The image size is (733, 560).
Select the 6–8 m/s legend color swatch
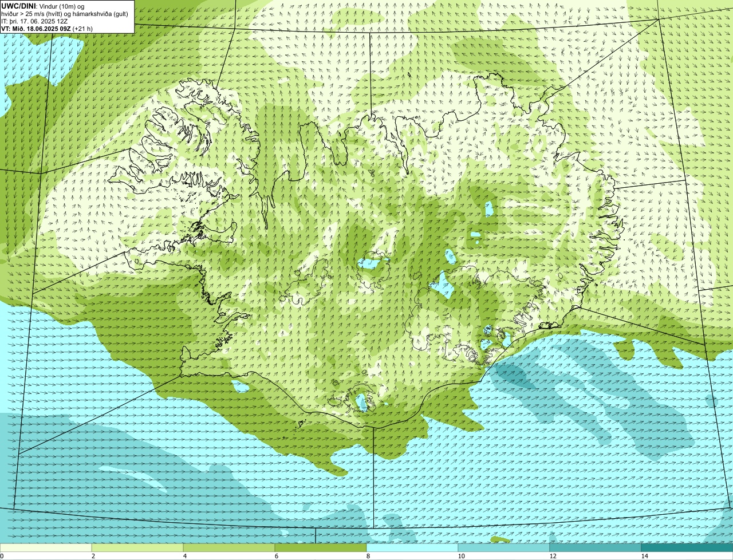321,547
